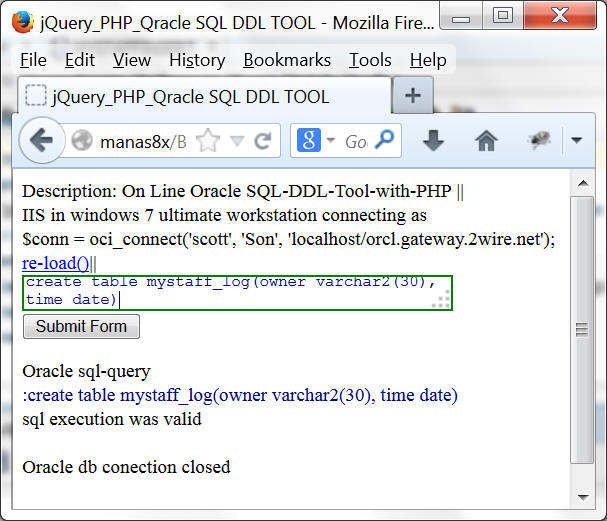This screenshot has width=607, height=521.
Task: Maximize the Firefox window
Action: (x=502, y=16)
